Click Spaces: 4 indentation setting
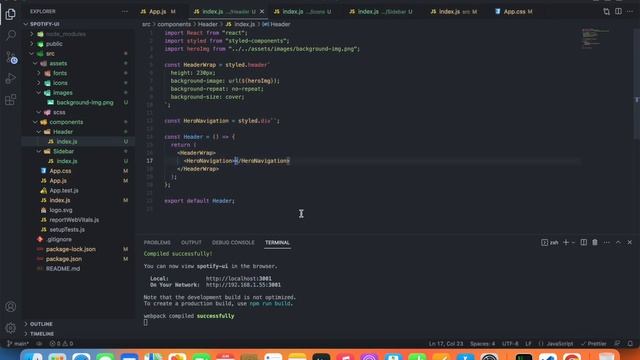 [482, 344]
